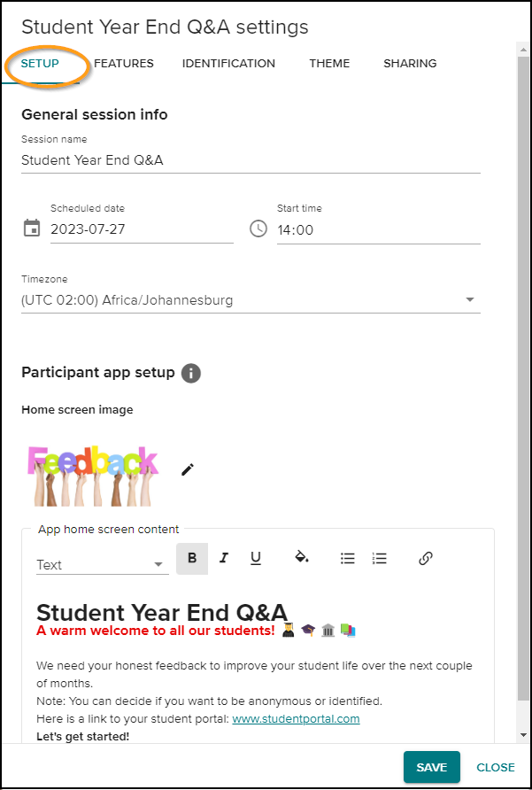Open the THEME tab
532x790 pixels.
[329, 63]
